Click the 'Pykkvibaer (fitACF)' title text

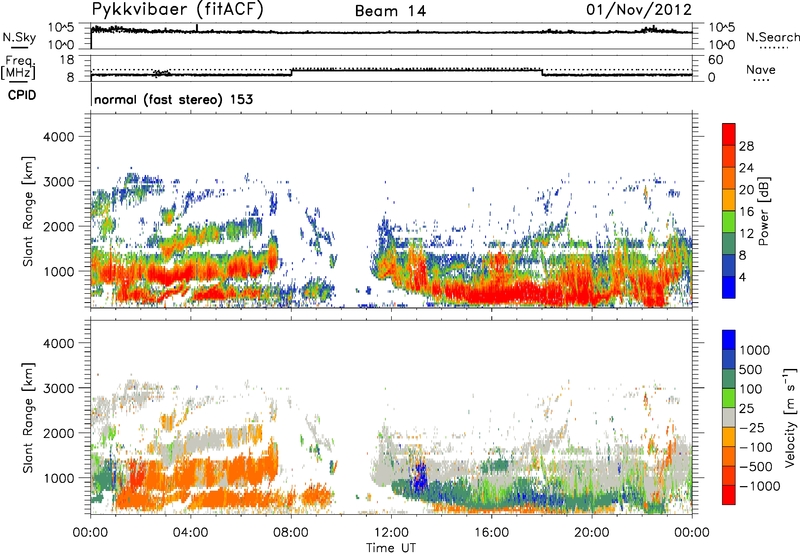click(x=178, y=9)
